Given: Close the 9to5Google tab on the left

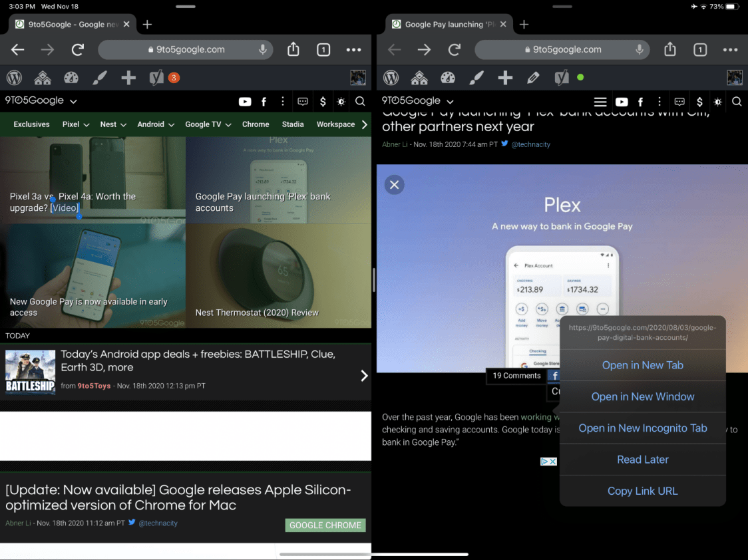Looking at the screenshot, I should point(126,25).
